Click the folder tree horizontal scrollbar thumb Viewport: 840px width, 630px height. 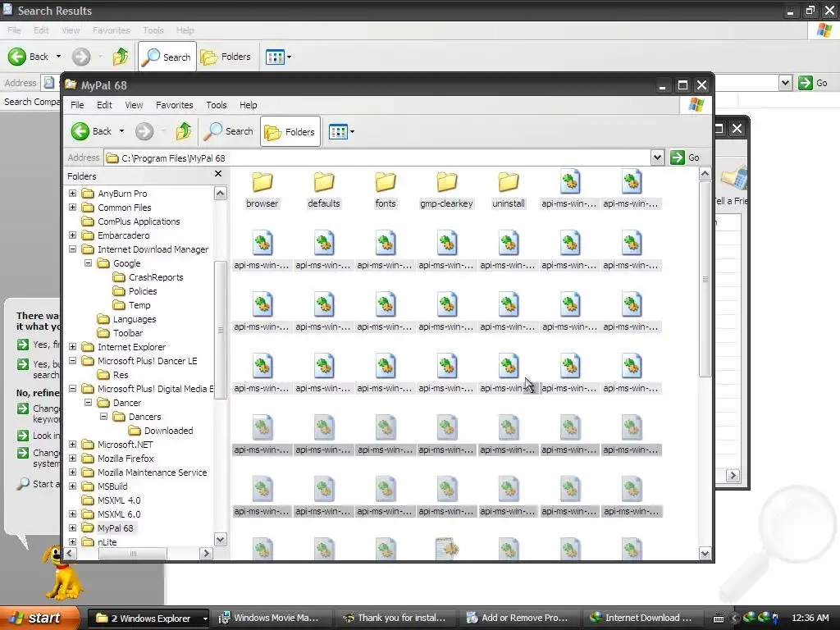point(133,554)
